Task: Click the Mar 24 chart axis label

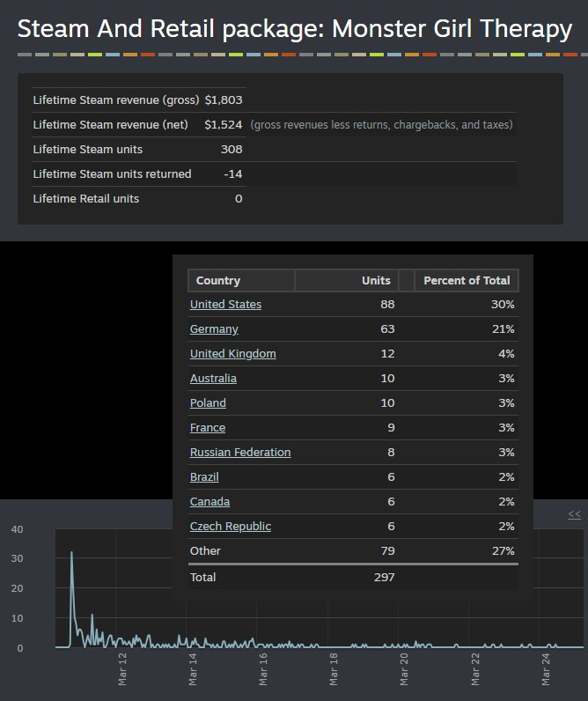Action: click(546, 668)
